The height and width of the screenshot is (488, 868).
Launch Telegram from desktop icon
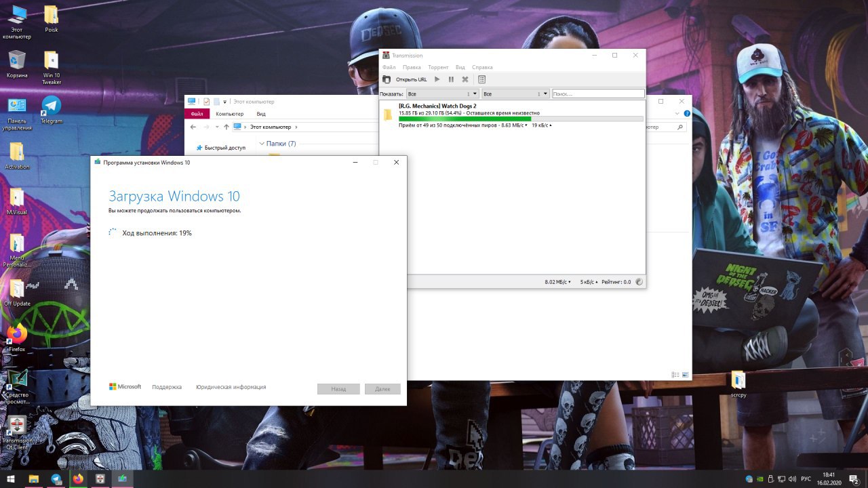[52, 110]
